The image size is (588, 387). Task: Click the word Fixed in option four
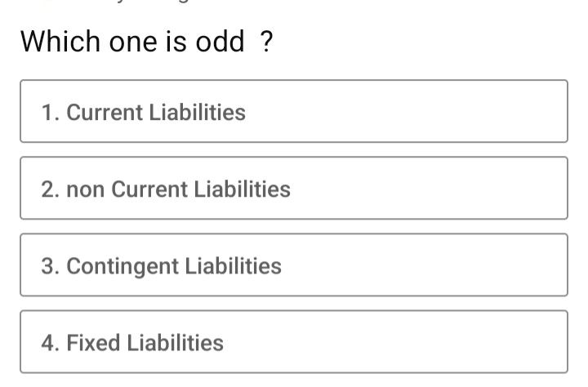93,343
